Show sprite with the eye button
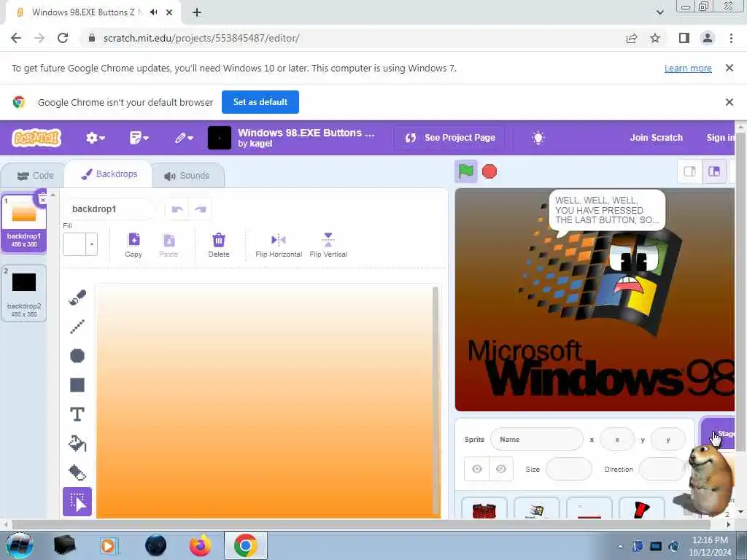The height and width of the screenshot is (560, 747). [476, 469]
